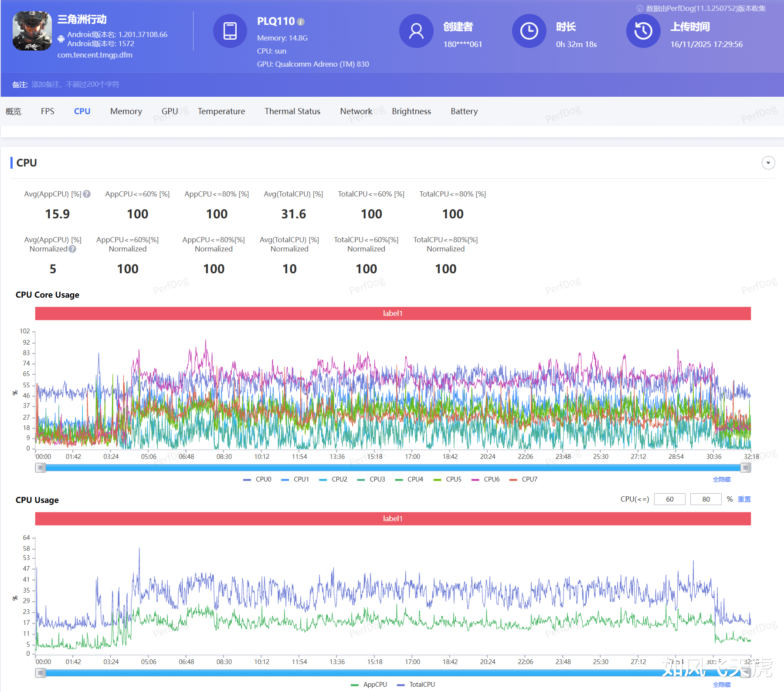Switch to the Memory tab
Screen dimensions: 784x692
(126, 112)
